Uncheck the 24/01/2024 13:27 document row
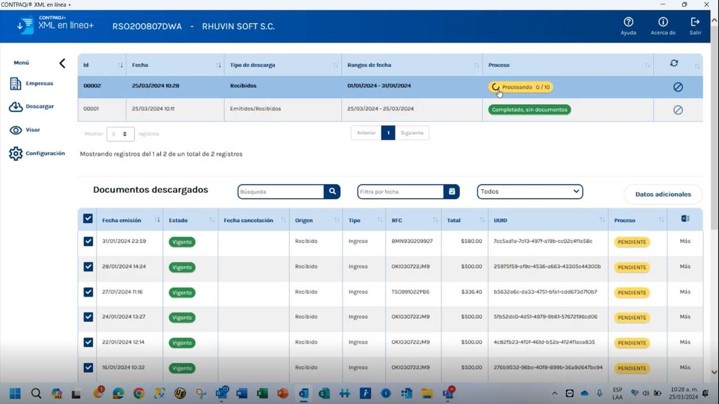Screen dimensions: 719x404 pos(88,317)
